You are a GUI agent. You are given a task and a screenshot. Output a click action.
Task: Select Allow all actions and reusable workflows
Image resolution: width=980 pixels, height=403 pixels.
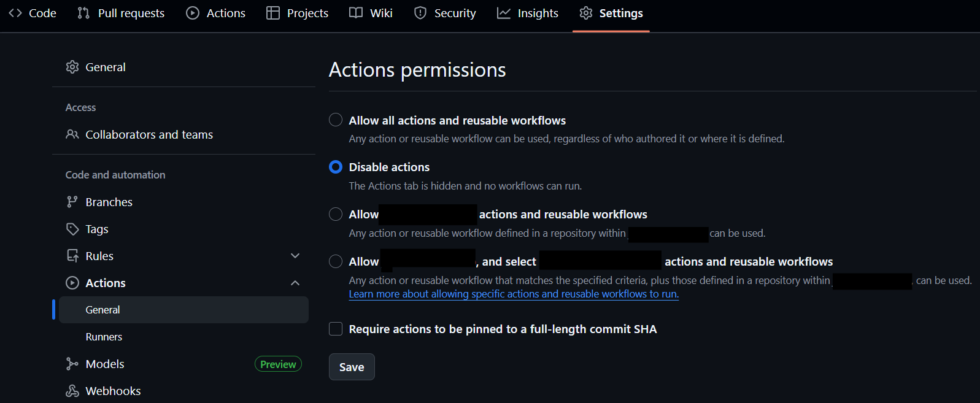click(335, 120)
